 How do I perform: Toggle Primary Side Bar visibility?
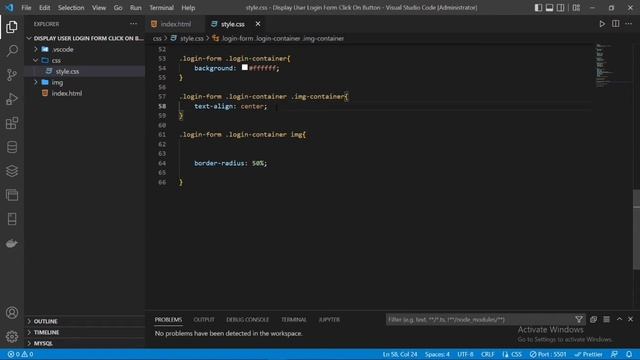pos(538,8)
